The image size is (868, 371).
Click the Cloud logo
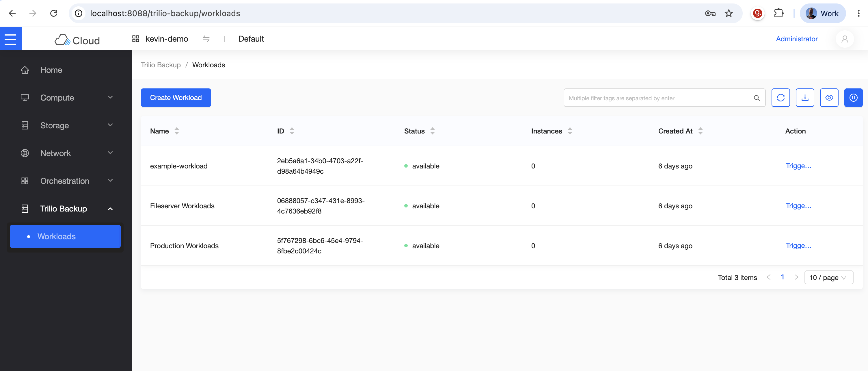pyautogui.click(x=77, y=40)
